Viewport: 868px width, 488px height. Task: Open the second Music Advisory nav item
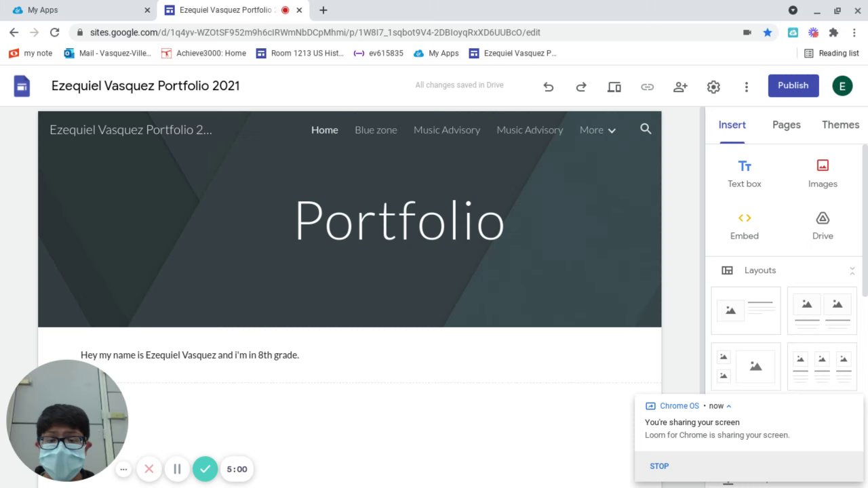[530, 130]
